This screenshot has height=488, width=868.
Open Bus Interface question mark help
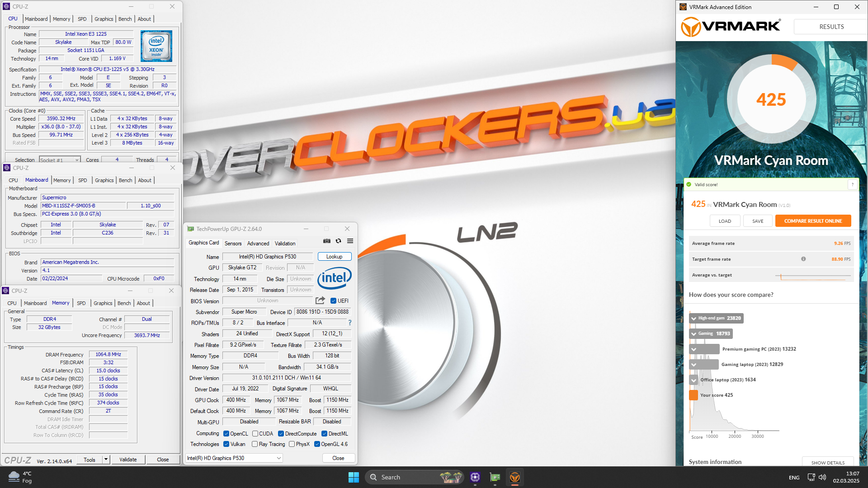coord(349,323)
